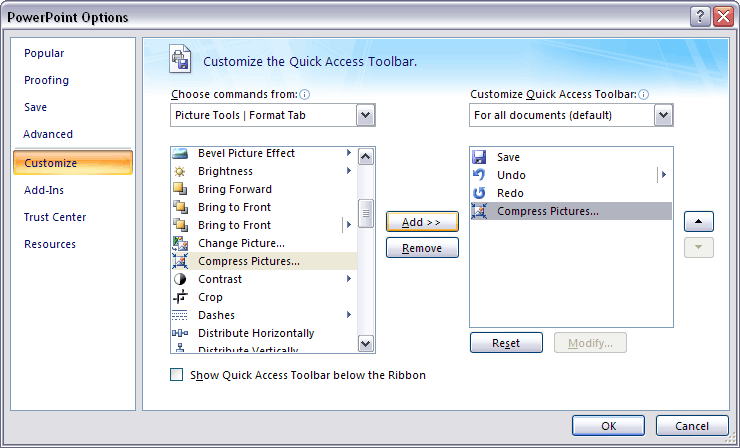
Task: Click the scrollbar thumb in the commands list
Action: coord(366,213)
